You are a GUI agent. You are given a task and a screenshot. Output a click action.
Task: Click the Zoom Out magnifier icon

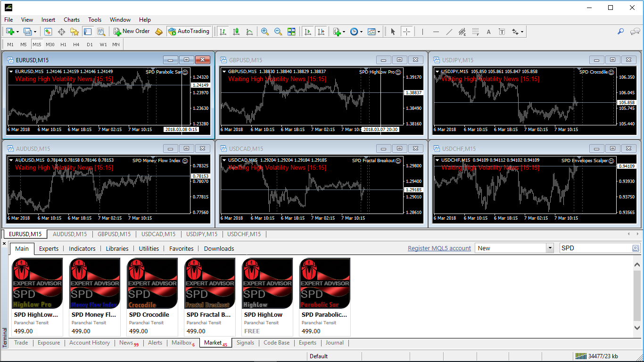278,32
